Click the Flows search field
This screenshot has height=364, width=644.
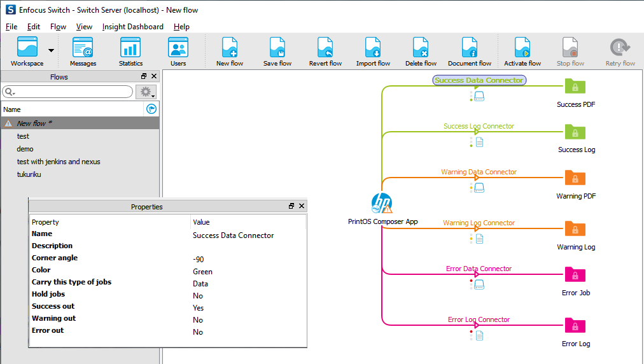67,92
